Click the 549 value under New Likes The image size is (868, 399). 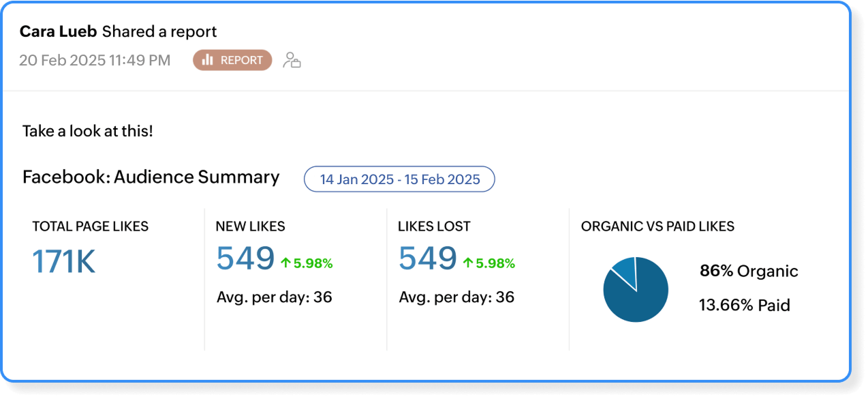coord(245,258)
